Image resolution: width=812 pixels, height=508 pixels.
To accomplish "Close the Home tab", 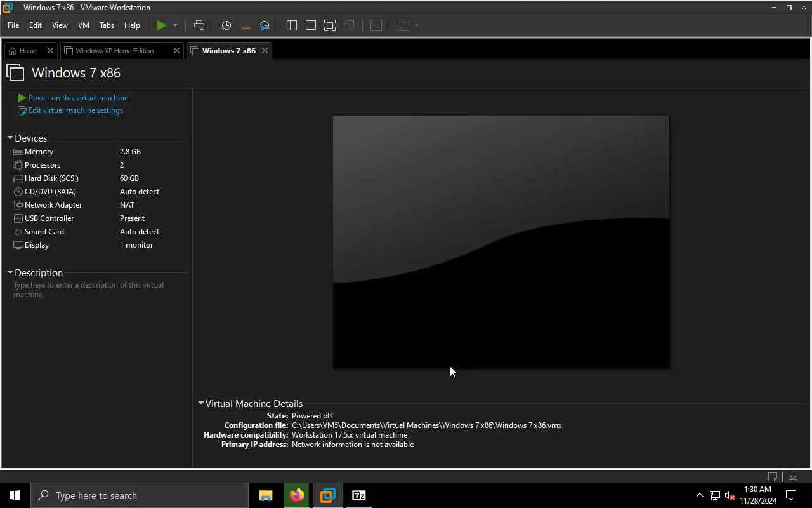I will click(51, 51).
